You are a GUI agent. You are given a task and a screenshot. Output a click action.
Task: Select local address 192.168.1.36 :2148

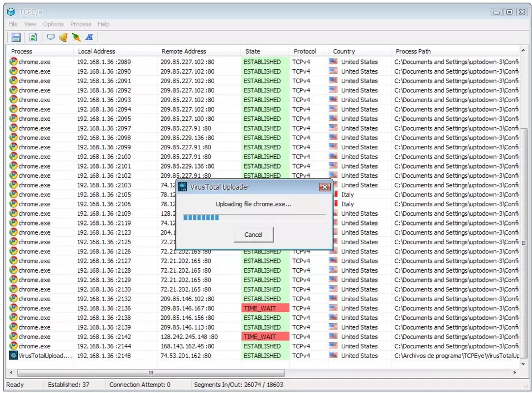click(x=104, y=356)
